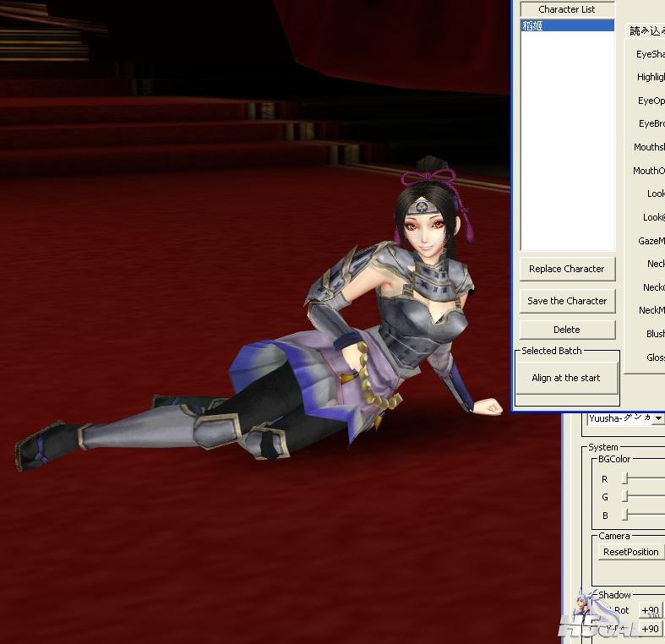Image resolution: width=665 pixels, height=644 pixels.
Task: Click the staircase in the 3D viewport
Action: (169, 127)
